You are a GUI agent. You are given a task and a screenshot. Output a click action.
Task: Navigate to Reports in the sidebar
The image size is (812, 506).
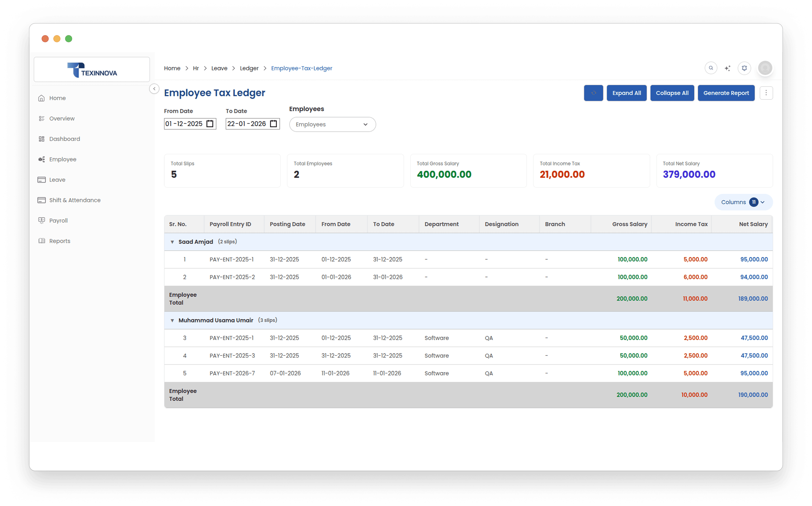click(x=60, y=241)
